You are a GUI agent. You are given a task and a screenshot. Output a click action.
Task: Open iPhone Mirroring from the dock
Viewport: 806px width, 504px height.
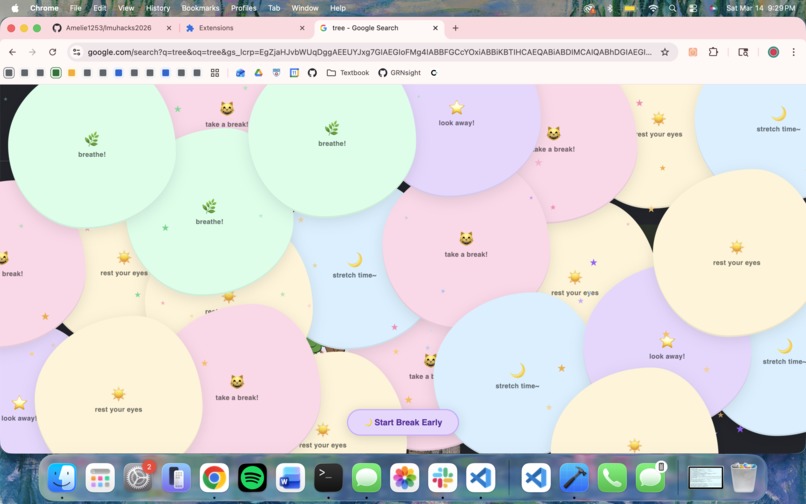[176, 478]
